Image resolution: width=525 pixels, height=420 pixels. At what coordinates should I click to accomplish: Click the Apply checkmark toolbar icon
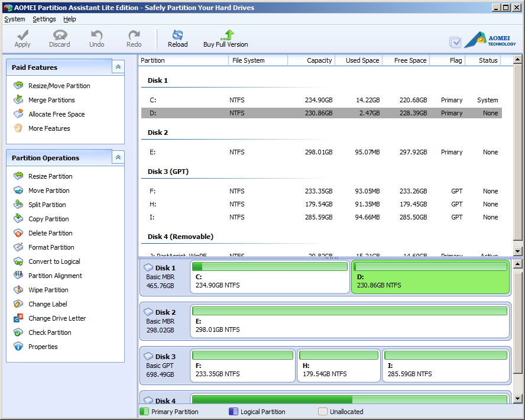pyautogui.click(x=23, y=35)
